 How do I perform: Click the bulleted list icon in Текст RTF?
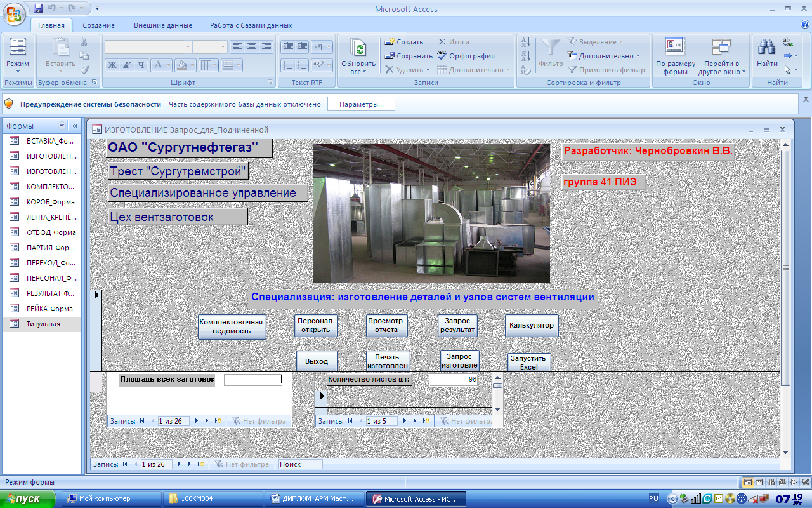coord(302,65)
